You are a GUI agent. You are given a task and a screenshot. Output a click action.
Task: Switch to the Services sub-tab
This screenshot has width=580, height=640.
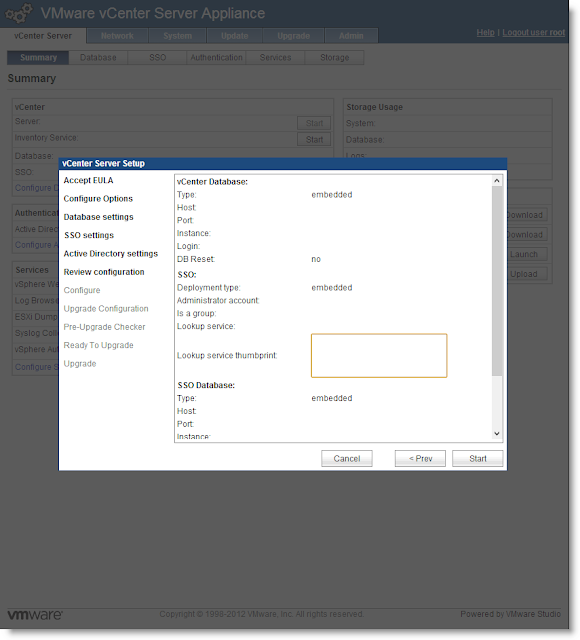pyautogui.click(x=276, y=58)
